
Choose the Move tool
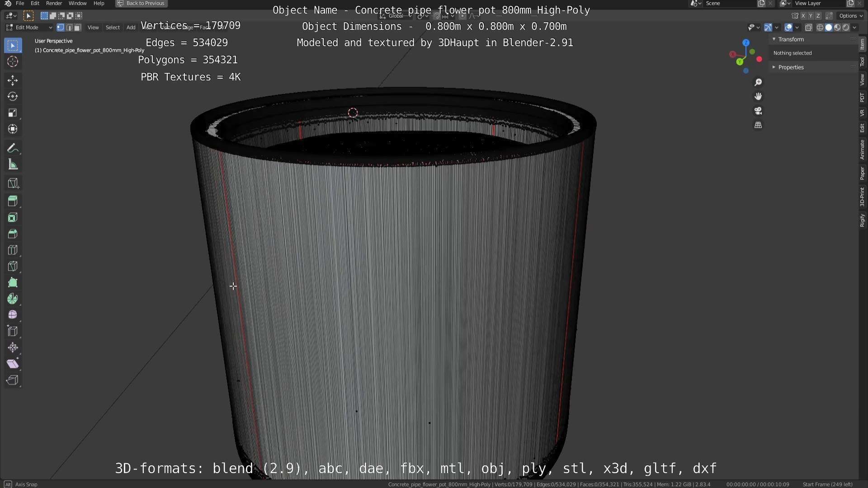tap(13, 80)
